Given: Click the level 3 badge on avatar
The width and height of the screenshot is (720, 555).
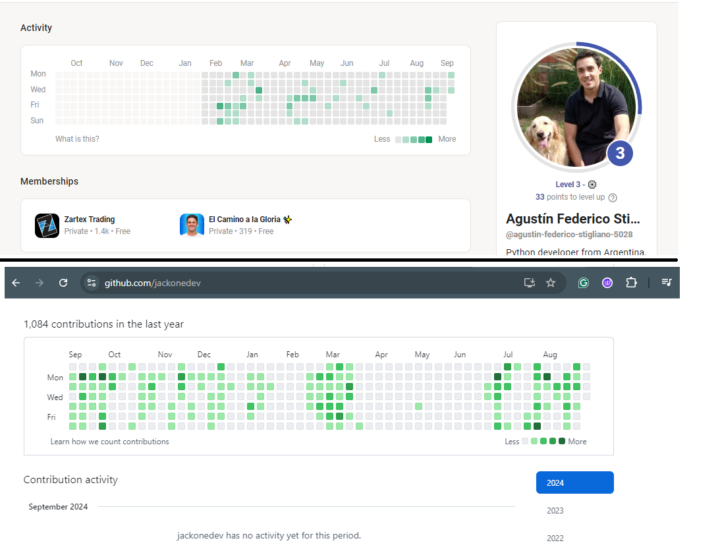Looking at the screenshot, I should pos(620,153).
